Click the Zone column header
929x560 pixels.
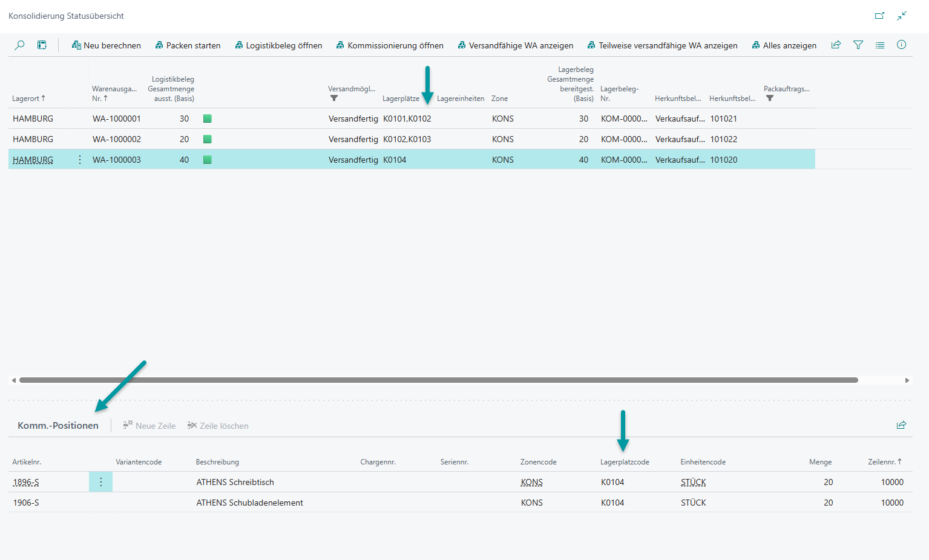(500, 99)
